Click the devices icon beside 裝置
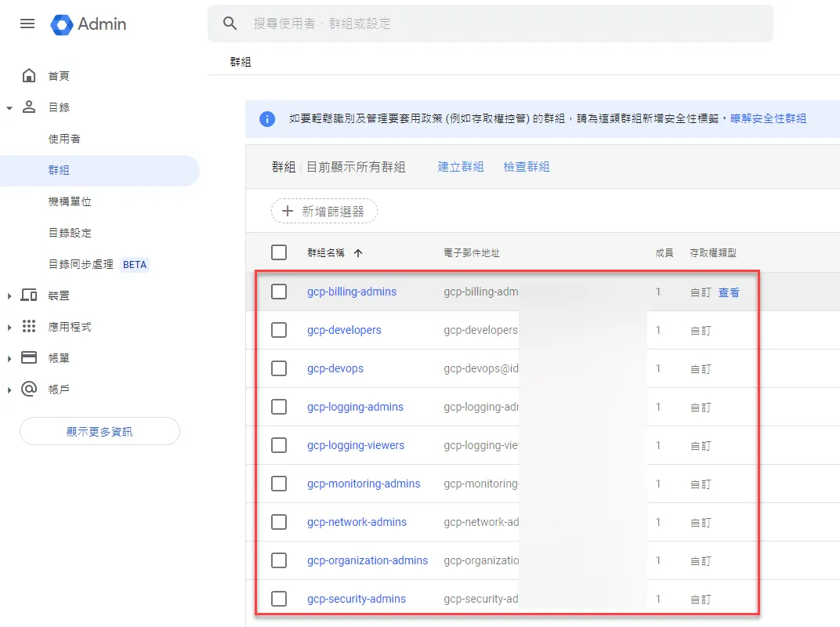840x627 pixels. tap(29, 295)
